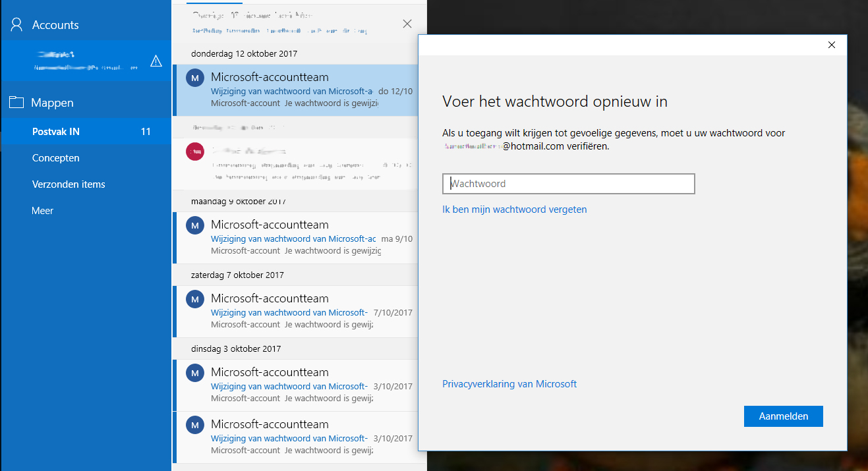Click the 'dinsdag 3 oktober 2017' date header
Viewport: 868px width, 471px height.
click(x=236, y=348)
